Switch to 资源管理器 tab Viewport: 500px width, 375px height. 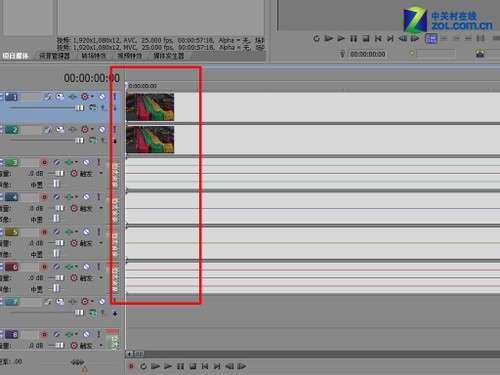pyautogui.click(x=54, y=56)
